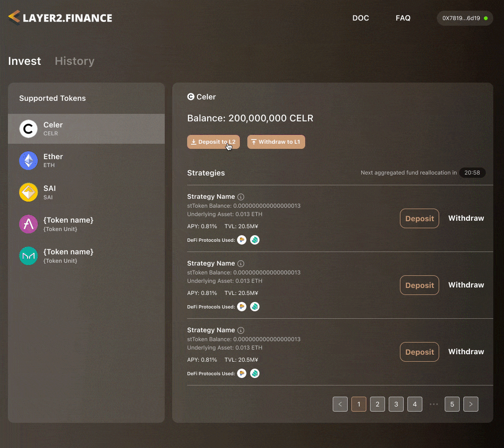The width and height of the screenshot is (504, 448).
Task: Click first DeFi protocol icon, third strategy
Action: pos(242,373)
